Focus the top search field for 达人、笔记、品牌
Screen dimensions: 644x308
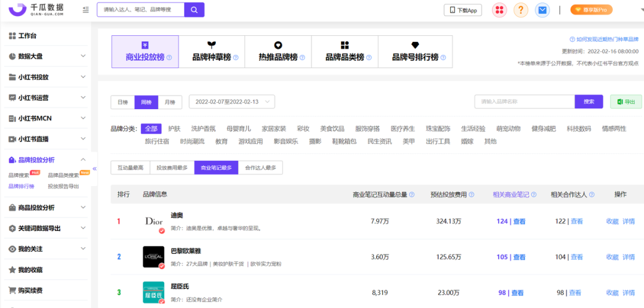pyautogui.click(x=141, y=10)
